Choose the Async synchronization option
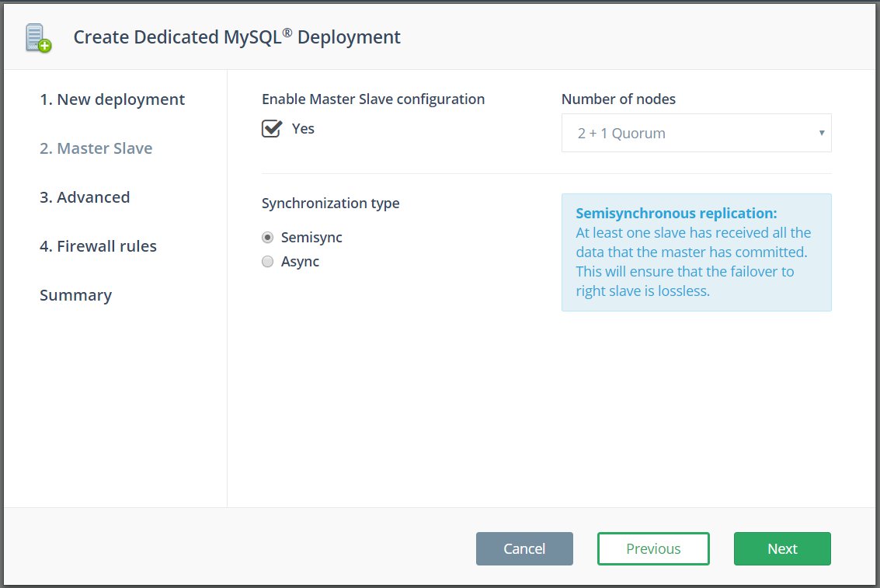The width and height of the screenshot is (880, 588). click(268, 262)
